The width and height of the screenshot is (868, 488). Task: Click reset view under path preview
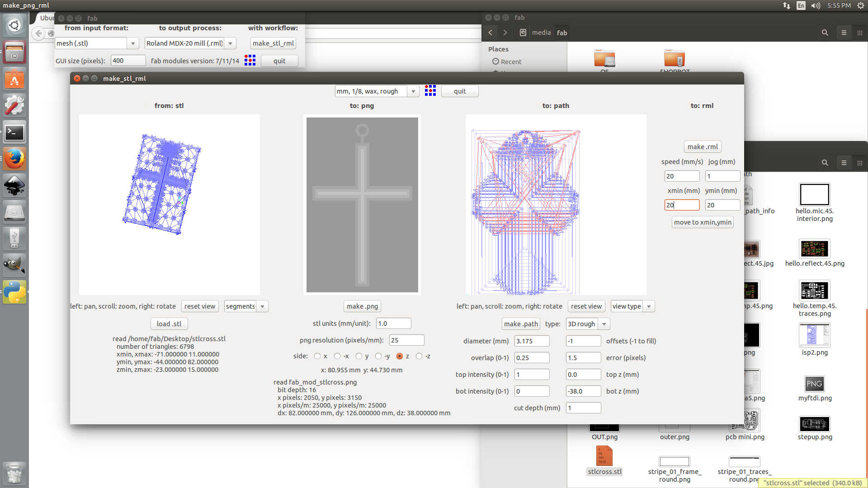tap(586, 306)
